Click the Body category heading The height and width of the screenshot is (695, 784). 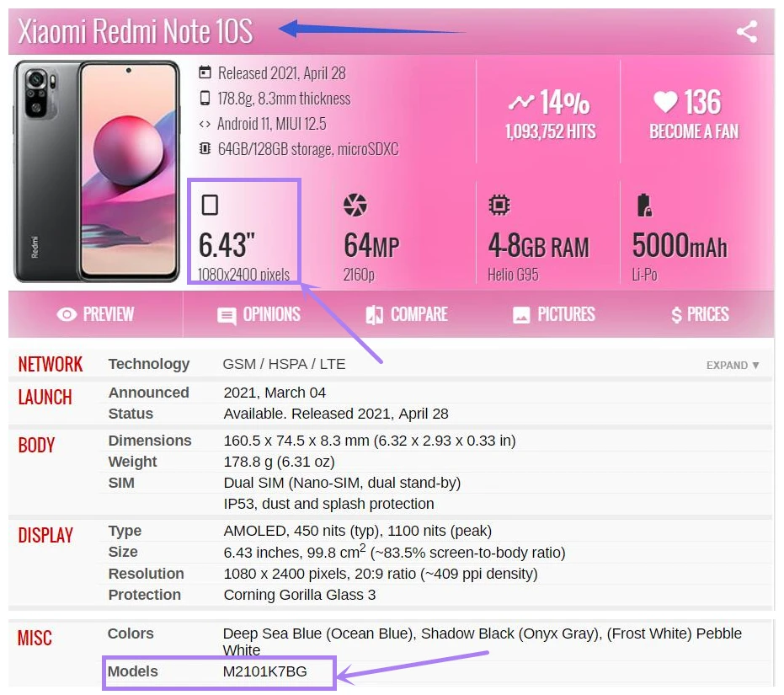coord(36,446)
